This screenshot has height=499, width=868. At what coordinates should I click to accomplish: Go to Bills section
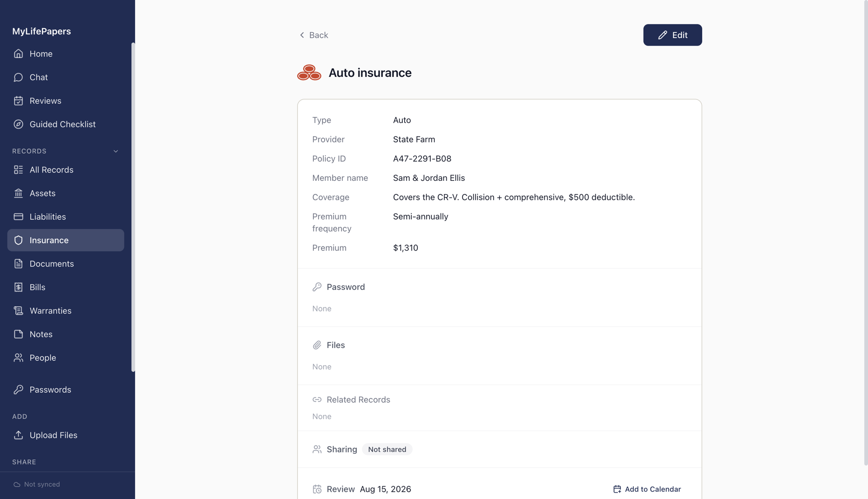pos(66,287)
